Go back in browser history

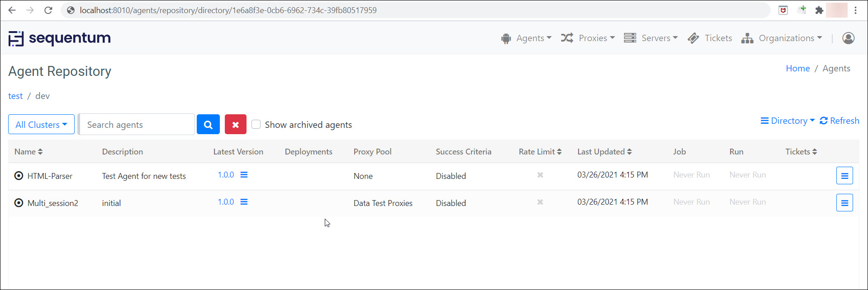click(x=12, y=10)
